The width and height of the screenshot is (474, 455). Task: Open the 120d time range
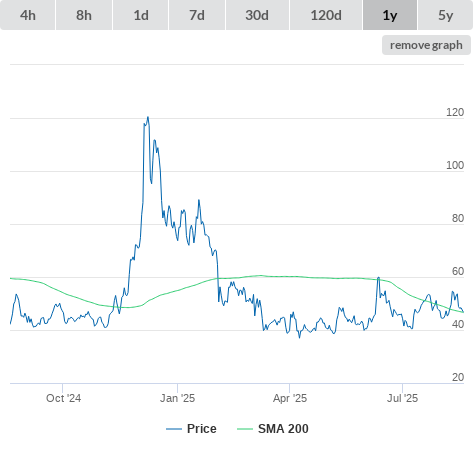(326, 15)
